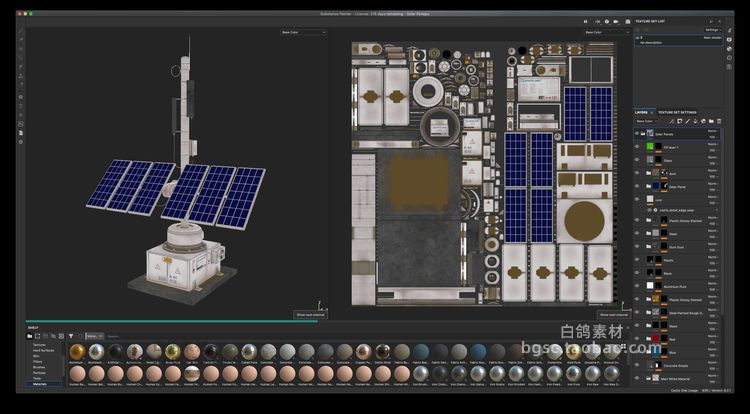Open blend mode dropdown of Glass layer
Image resolution: width=750 pixels, height=414 pixels.
coord(713,157)
